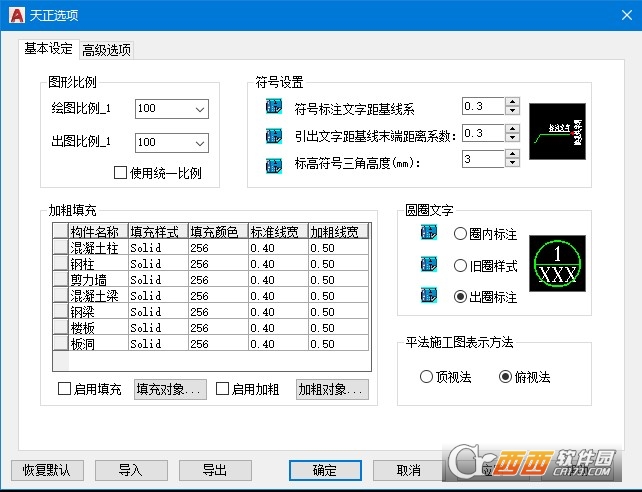
Task: Click icon next to 圈内标注 option
Action: (x=429, y=232)
